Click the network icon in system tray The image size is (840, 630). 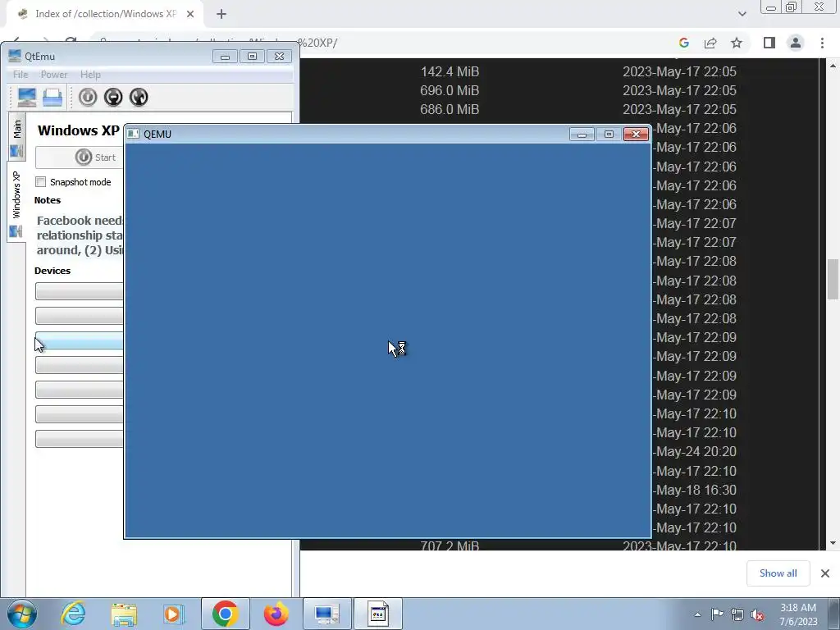(x=737, y=614)
